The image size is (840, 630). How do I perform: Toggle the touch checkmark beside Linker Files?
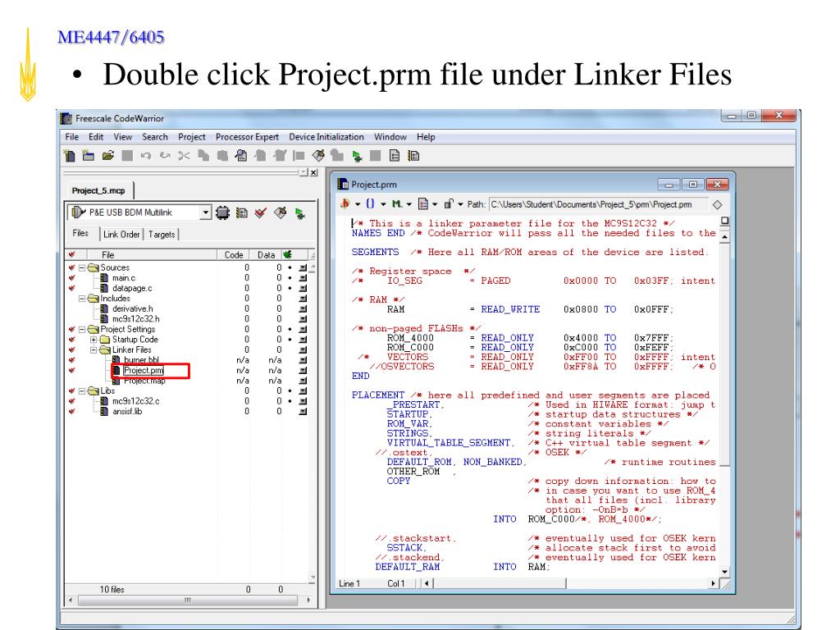tap(72, 349)
